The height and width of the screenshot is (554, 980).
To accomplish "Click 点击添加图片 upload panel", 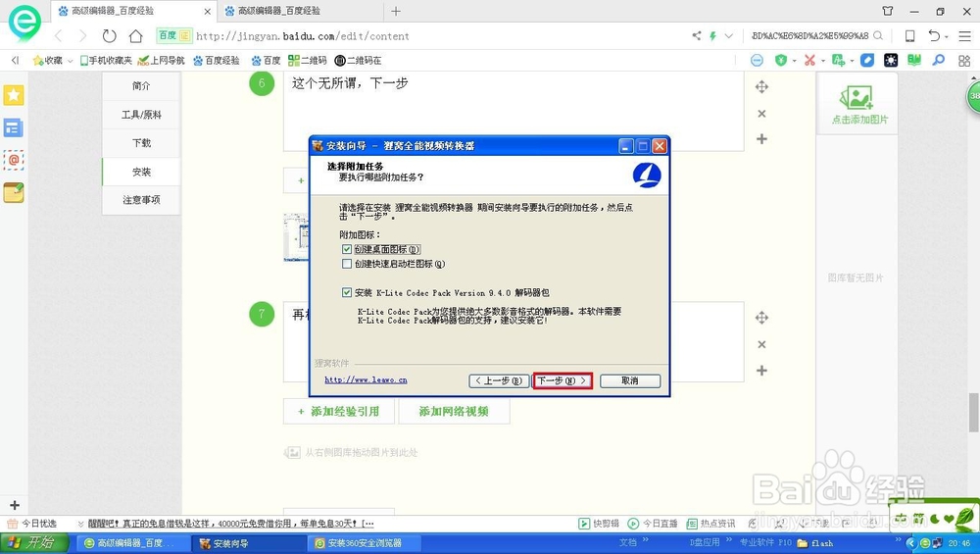I will pos(857,103).
